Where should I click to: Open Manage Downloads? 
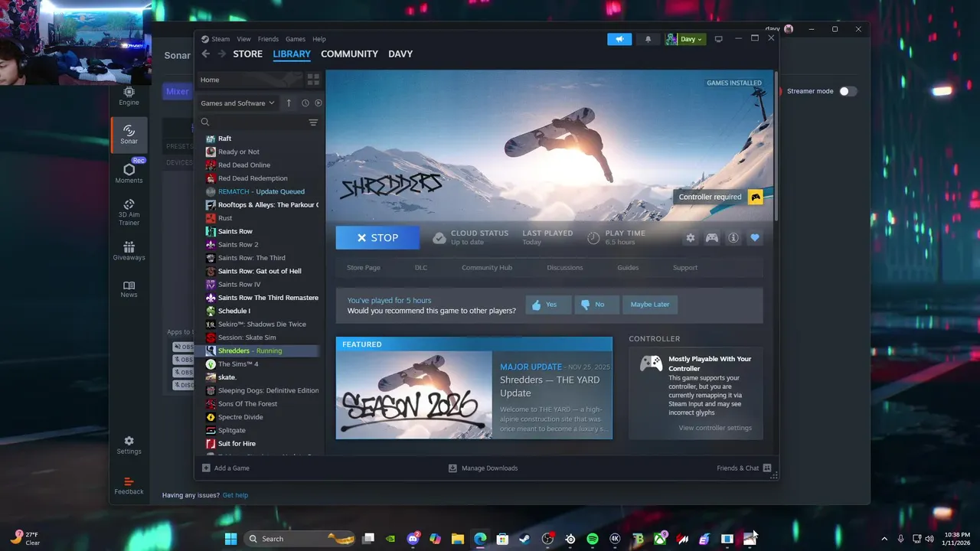pyautogui.click(x=483, y=468)
